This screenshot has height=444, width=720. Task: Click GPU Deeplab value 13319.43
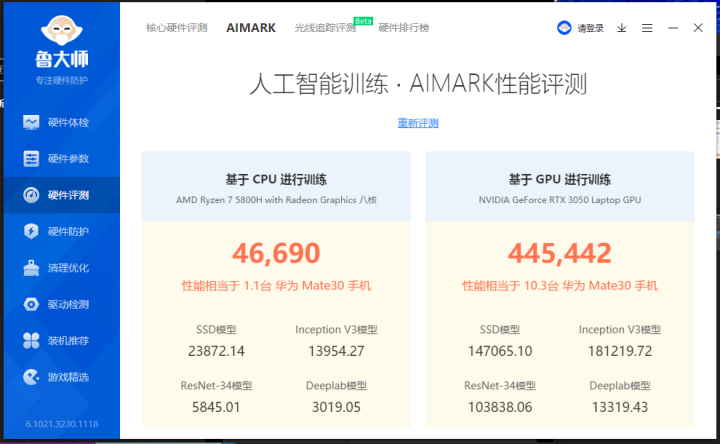620,407
